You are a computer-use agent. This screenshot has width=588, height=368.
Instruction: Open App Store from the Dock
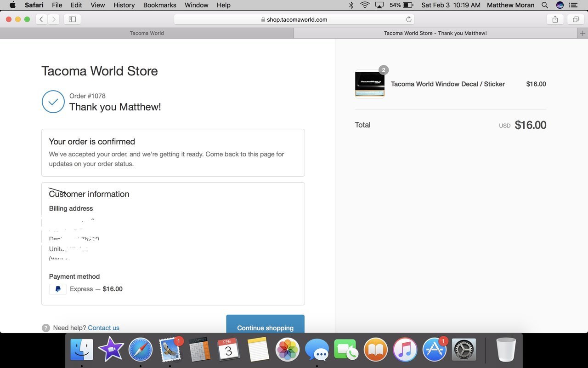click(x=434, y=350)
